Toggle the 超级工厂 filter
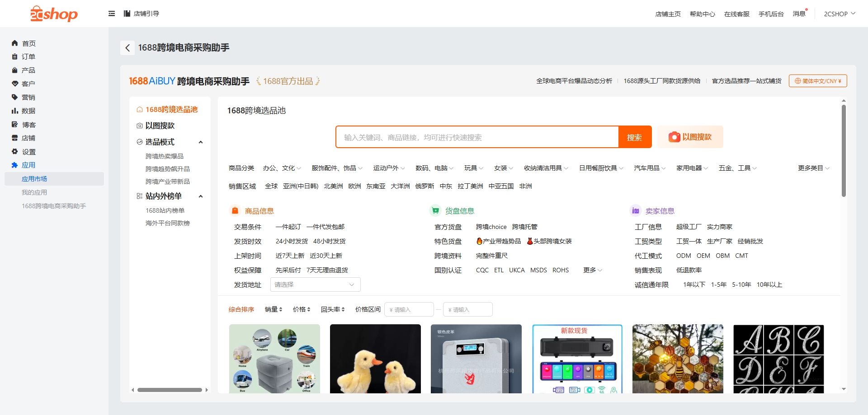The image size is (868, 415). click(x=689, y=227)
